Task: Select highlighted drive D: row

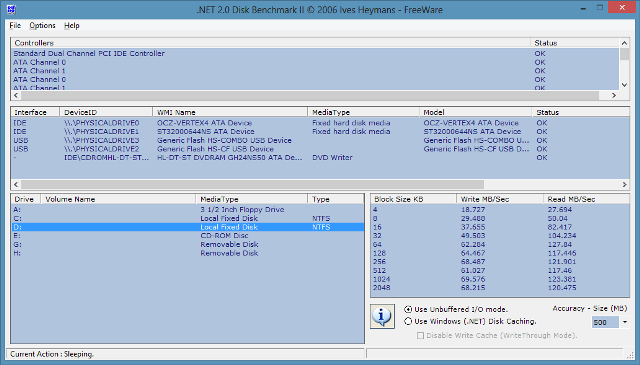Action: point(188,227)
